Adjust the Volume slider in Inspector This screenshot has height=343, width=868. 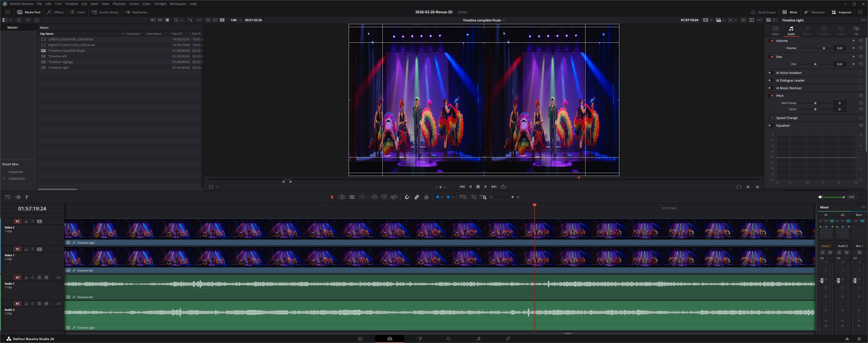point(824,48)
